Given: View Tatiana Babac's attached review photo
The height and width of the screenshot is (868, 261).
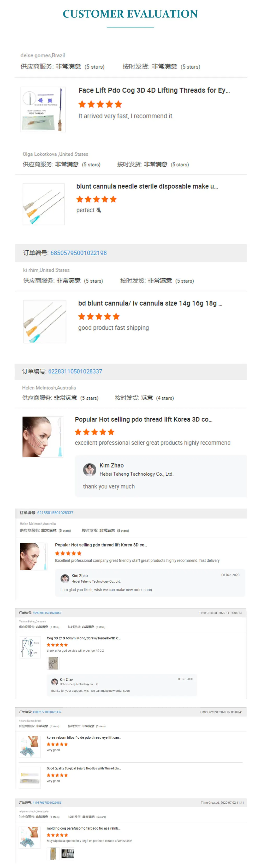Looking at the screenshot, I should 53,663.
